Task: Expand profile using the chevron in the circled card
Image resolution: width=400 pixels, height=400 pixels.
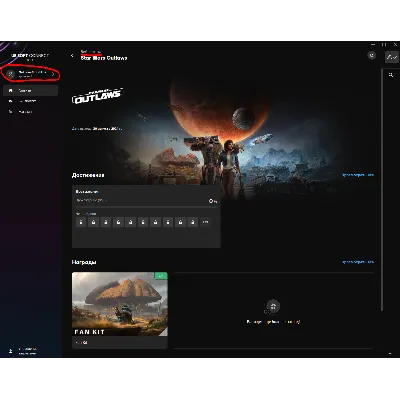Action: coord(53,74)
